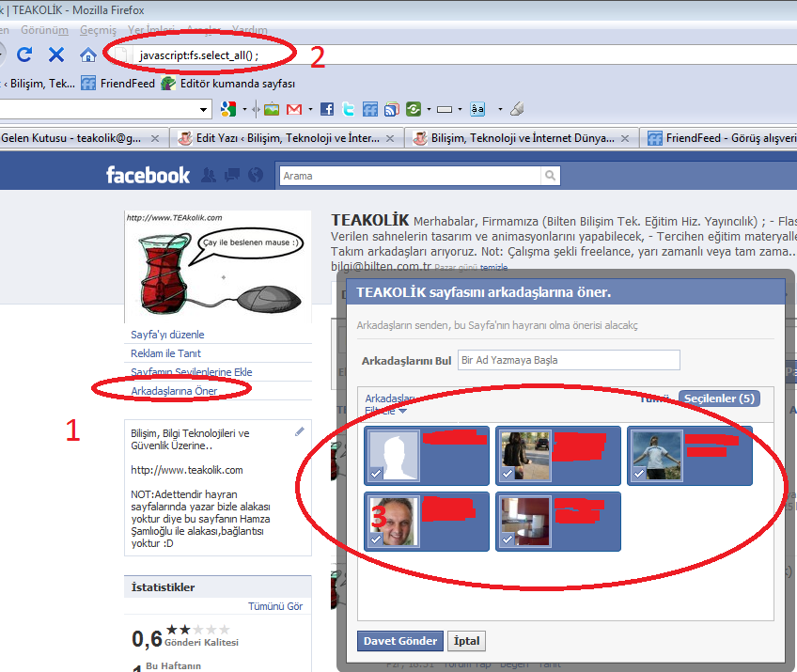Stop loading with the blue X

tap(56, 55)
